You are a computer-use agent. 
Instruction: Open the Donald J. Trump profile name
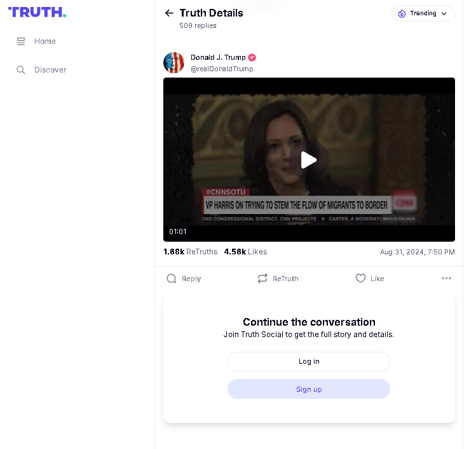click(218, 57)
